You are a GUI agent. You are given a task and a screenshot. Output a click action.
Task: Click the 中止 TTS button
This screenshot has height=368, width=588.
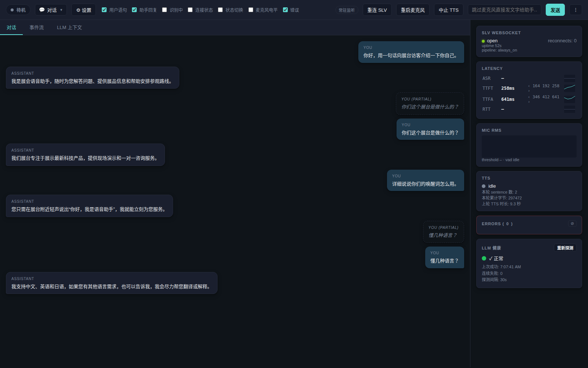pos(449,10)
